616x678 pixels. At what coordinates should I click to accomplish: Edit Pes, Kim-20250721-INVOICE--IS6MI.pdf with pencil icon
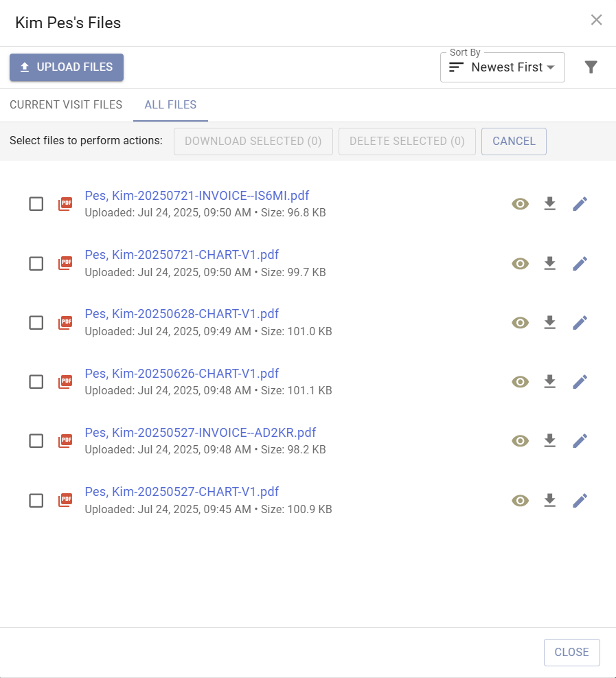click(580, 203)
